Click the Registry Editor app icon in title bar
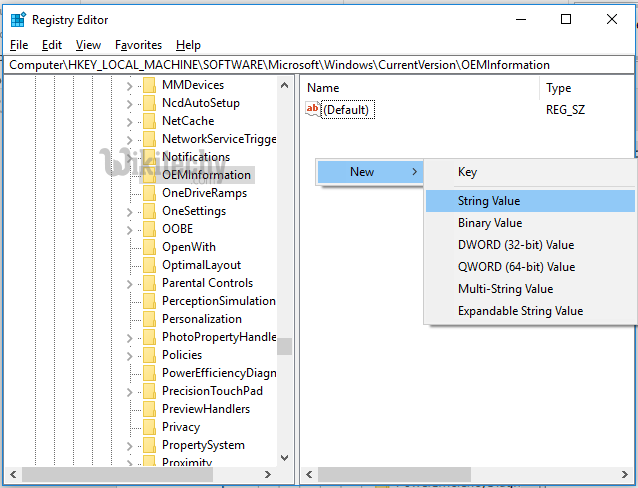Screen dimensions: 638x488 [x=17, y=19]
